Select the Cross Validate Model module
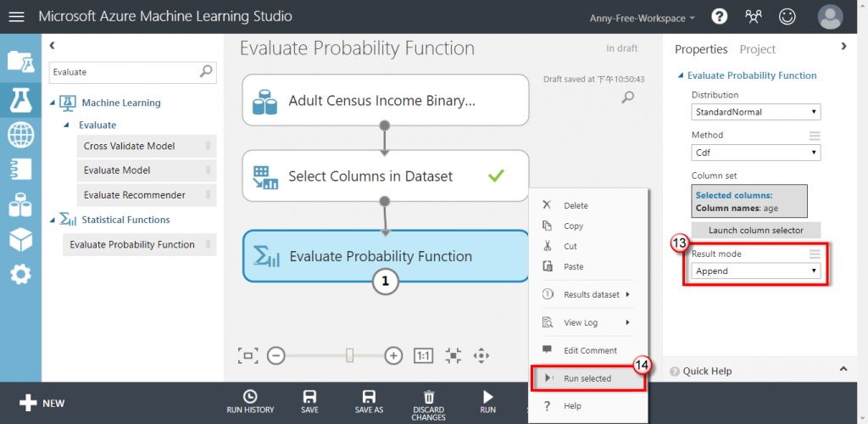 tap(146, 146)
